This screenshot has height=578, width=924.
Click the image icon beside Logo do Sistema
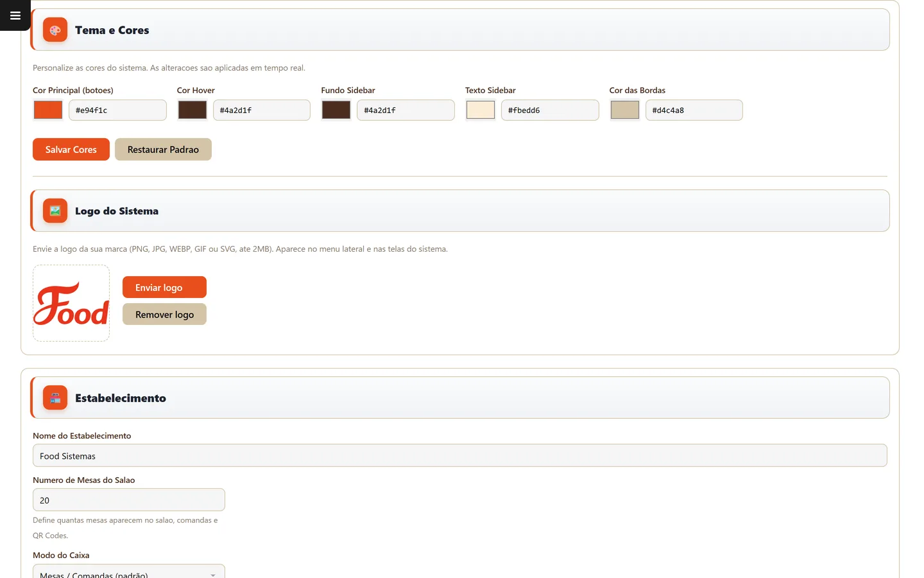[x=55, y=211]
